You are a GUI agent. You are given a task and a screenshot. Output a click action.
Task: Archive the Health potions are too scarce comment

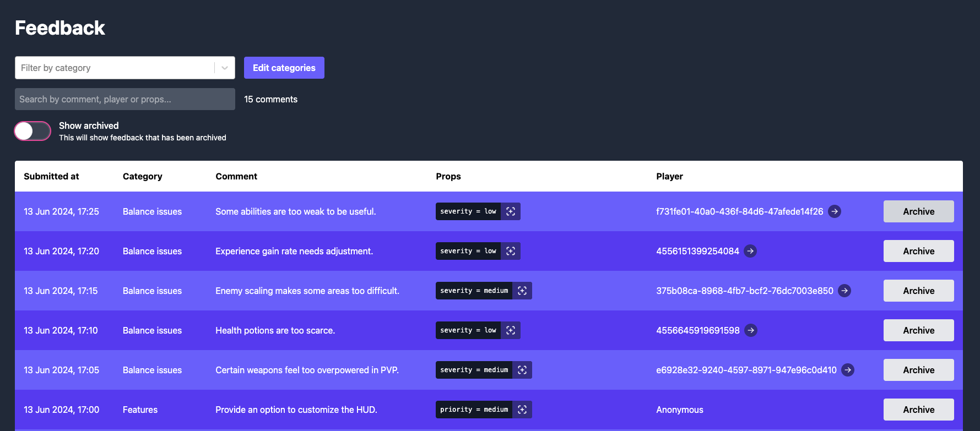tap(918, 330)
